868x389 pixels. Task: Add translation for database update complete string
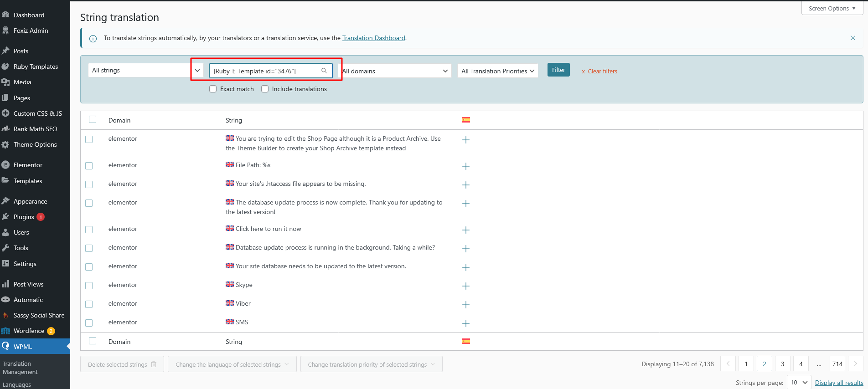point(466,204)
